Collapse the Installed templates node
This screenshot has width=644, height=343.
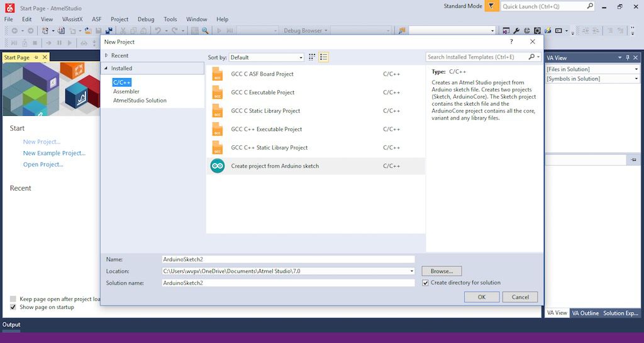pos(106,68)
